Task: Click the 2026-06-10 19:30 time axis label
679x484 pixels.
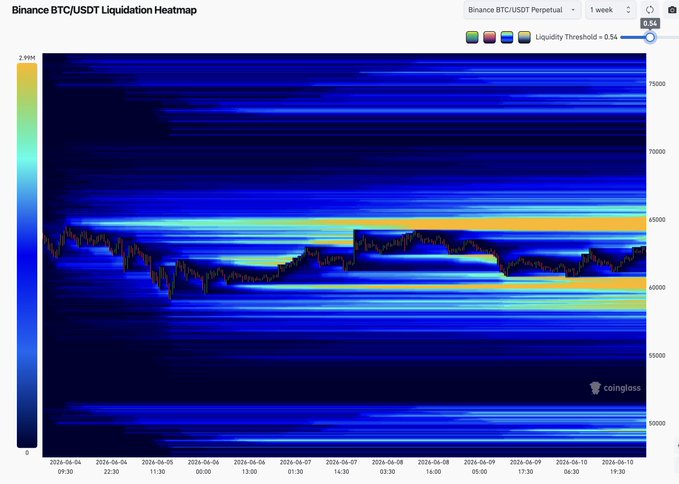Action: point(618,467)
